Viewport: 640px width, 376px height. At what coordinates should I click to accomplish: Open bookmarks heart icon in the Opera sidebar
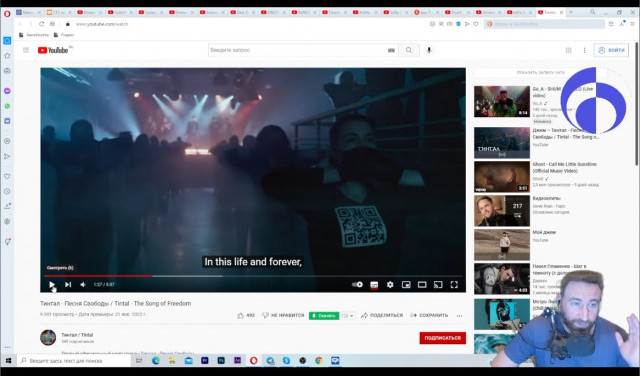pos(7,176)
